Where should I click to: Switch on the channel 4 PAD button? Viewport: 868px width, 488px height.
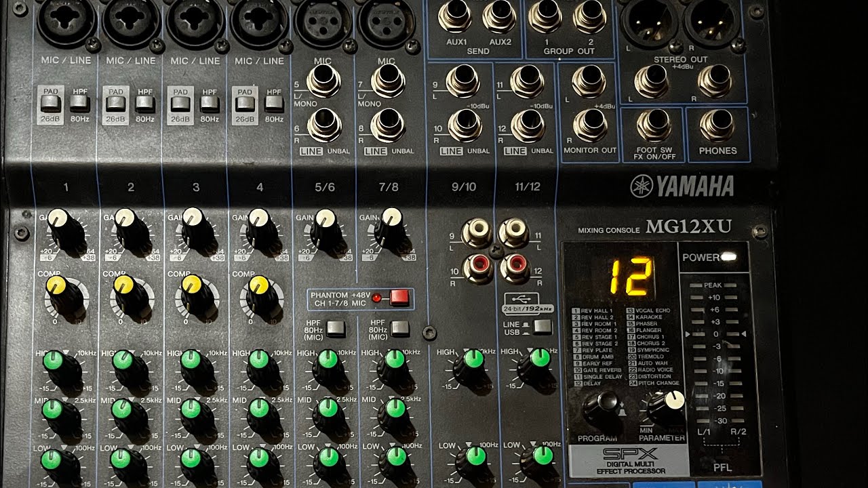point(244,104)
